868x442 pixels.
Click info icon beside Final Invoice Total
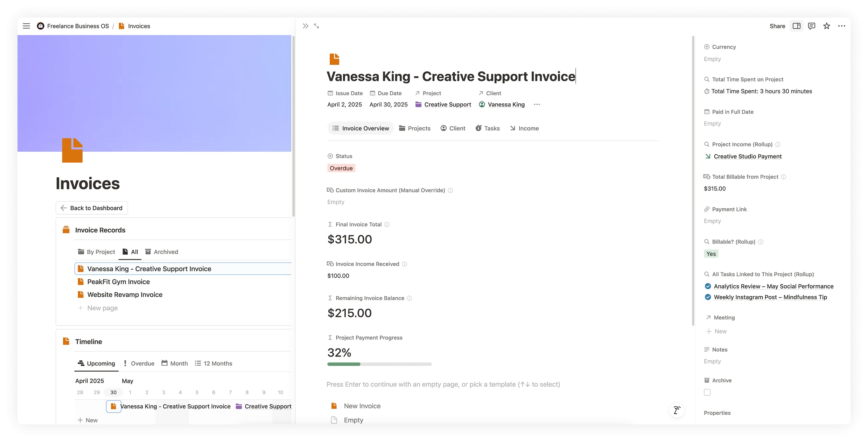387,225
